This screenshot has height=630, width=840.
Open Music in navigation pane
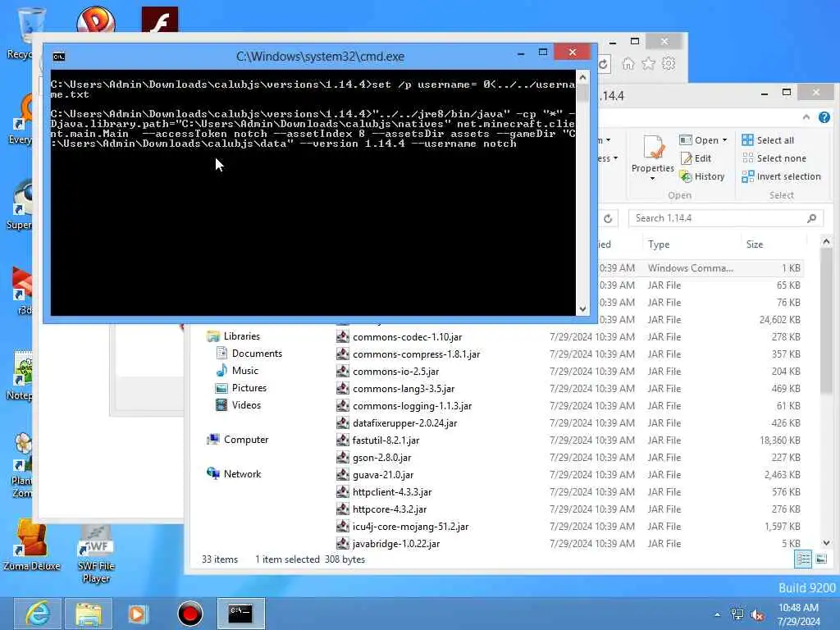[x=237, y=371]
